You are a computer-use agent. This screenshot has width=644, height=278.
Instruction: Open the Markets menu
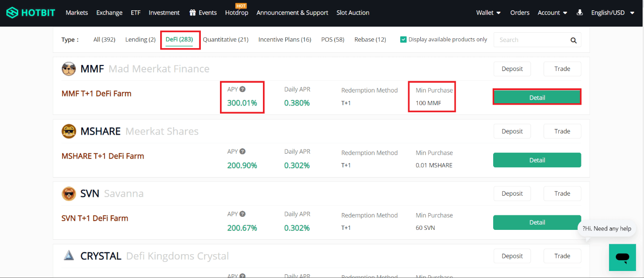pyautogui.click(x=77, y=13)
